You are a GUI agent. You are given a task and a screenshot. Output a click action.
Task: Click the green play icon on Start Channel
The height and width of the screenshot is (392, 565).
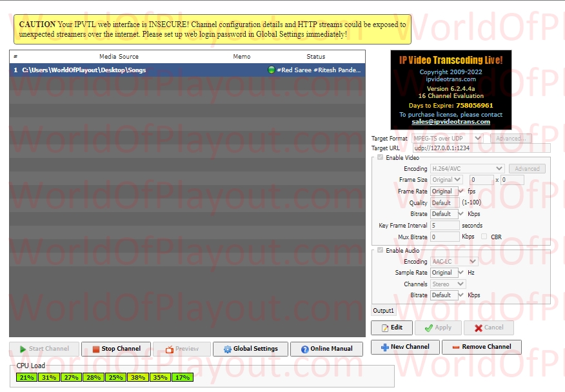pyautogui.click(x=23, y=349)
